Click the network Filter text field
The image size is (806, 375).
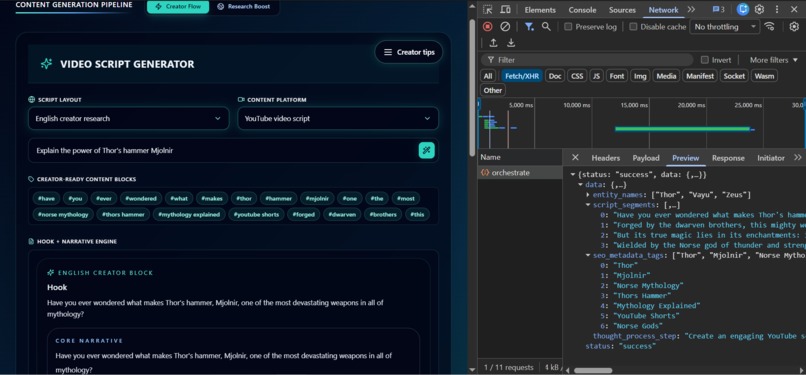587,60
